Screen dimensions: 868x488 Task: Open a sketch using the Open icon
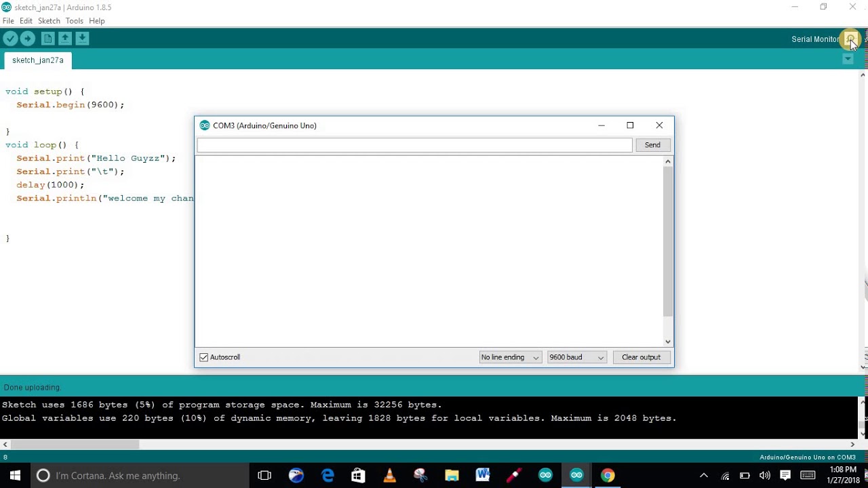[65, 39]
